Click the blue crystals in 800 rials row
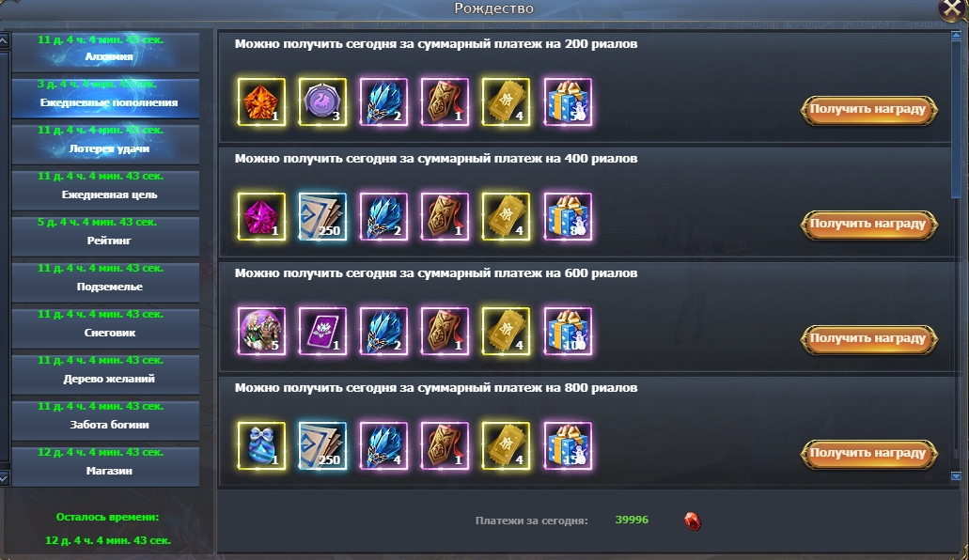This screenshot has width=969, height=560. (383, 445)
